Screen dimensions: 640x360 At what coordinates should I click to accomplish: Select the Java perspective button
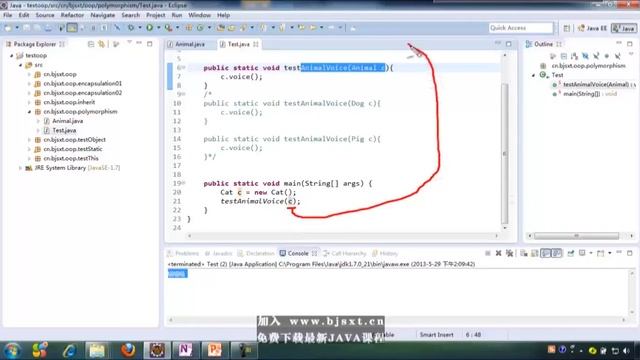point(624,28)
